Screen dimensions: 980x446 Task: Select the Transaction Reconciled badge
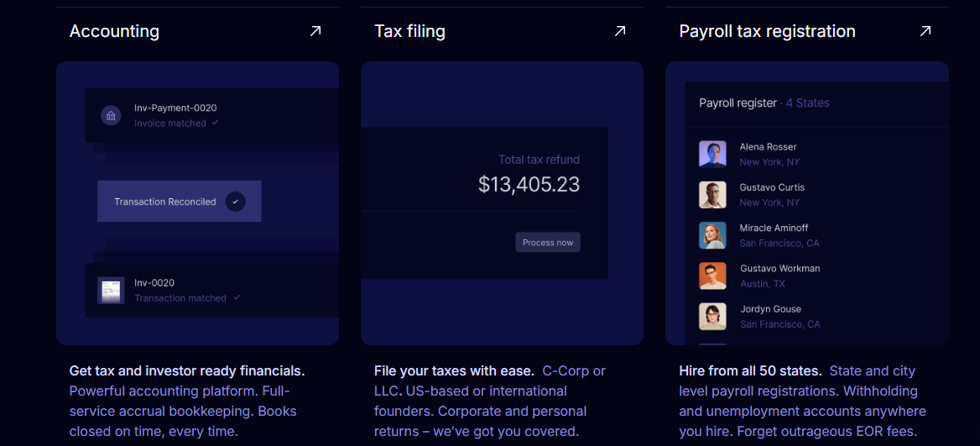pos(180,202)
